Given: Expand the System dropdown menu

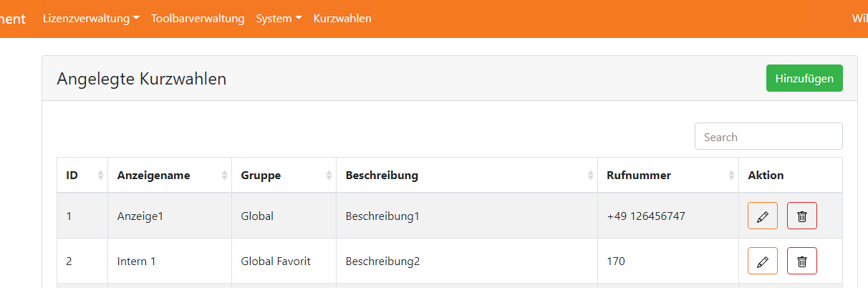Looking at the screenshot, I should click(279, 19).
